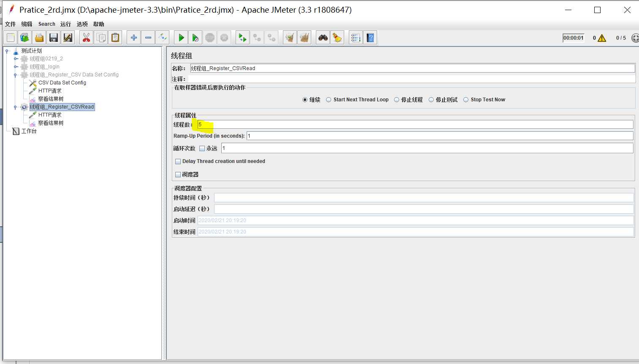Collapse all tree nodes with minus icon
This screenshot has width=639, height=364.
[x=148, y=38]
